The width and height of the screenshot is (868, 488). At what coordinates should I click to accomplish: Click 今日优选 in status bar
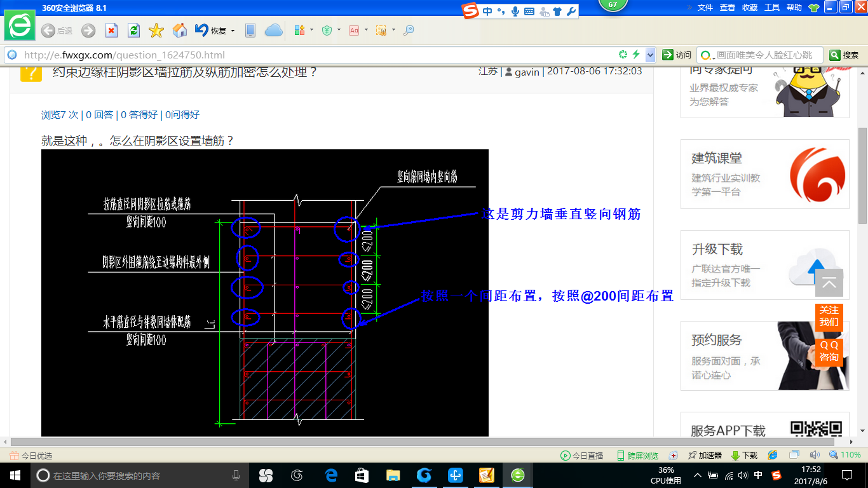coord(31,456)
